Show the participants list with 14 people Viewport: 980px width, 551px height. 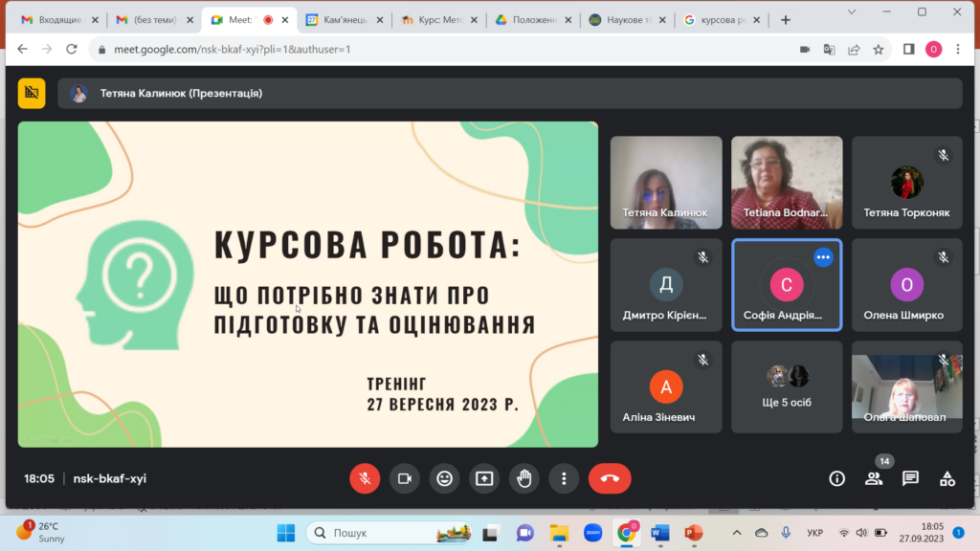coord(874,478)
